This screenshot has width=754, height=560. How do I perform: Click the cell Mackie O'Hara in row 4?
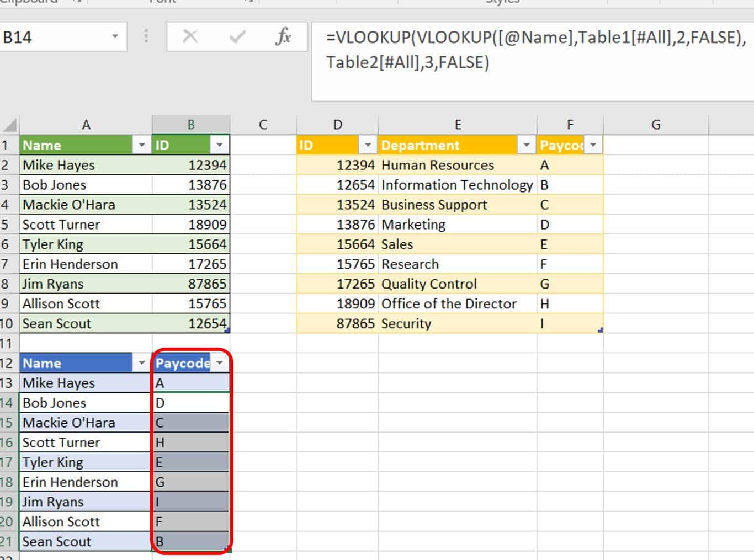coord(86,205)
